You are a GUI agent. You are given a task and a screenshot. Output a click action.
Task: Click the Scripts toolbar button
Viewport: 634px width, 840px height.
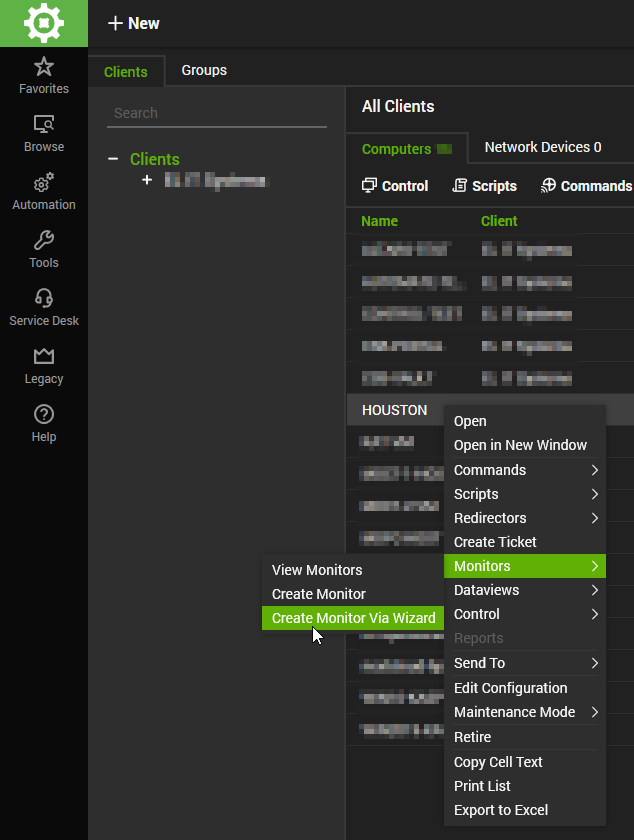coord(485,186)
